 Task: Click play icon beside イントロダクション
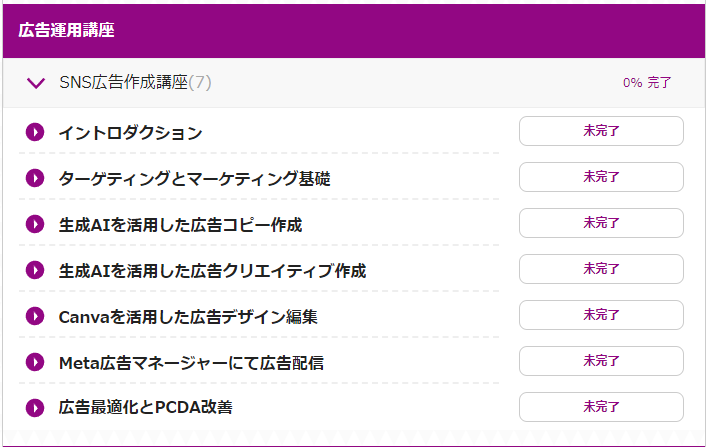pos(35,132)
